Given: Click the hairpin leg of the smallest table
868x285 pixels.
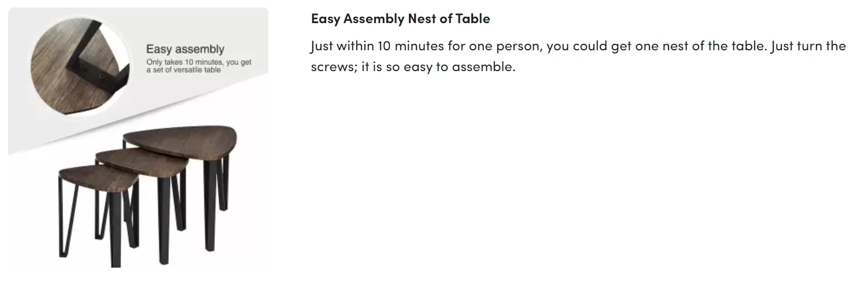Looking at the screenshot, I should pos(63,225).
